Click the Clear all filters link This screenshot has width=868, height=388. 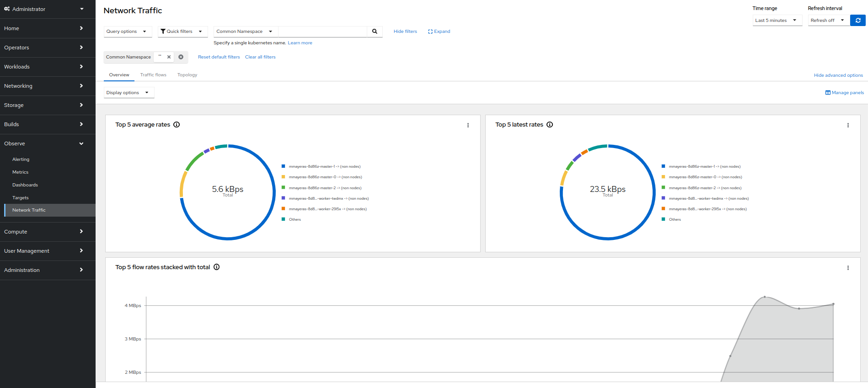[x=260, y=57]
